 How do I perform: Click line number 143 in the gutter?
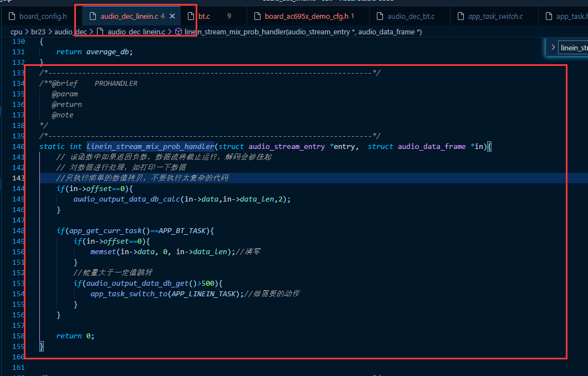[18, 178]
